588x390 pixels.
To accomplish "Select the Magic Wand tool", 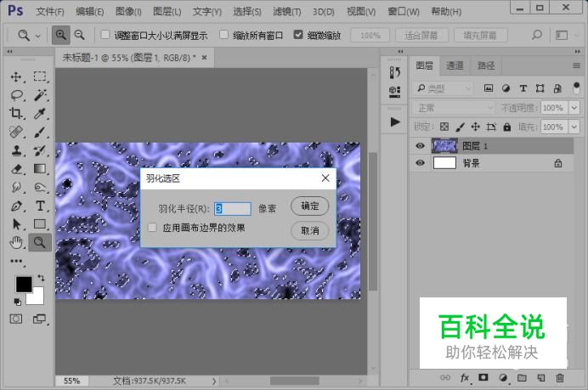I will tap(40, 95).
